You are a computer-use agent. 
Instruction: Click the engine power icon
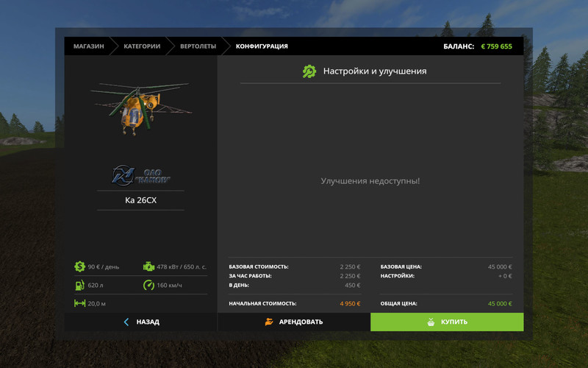tap(148, 266)
